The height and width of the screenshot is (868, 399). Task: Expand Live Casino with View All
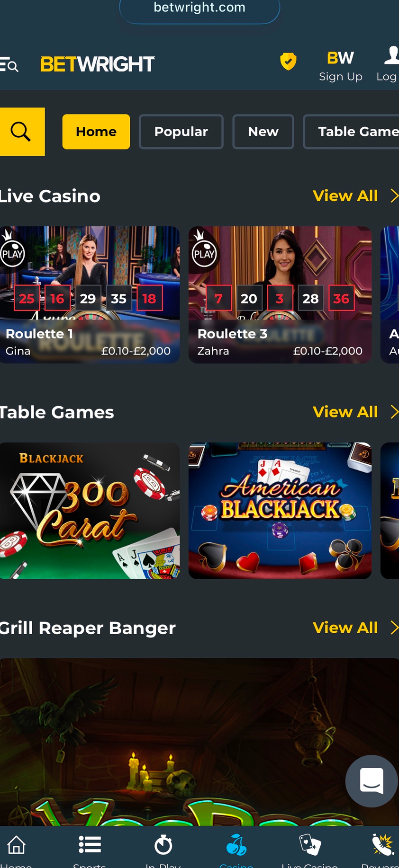tap(355, 196)
